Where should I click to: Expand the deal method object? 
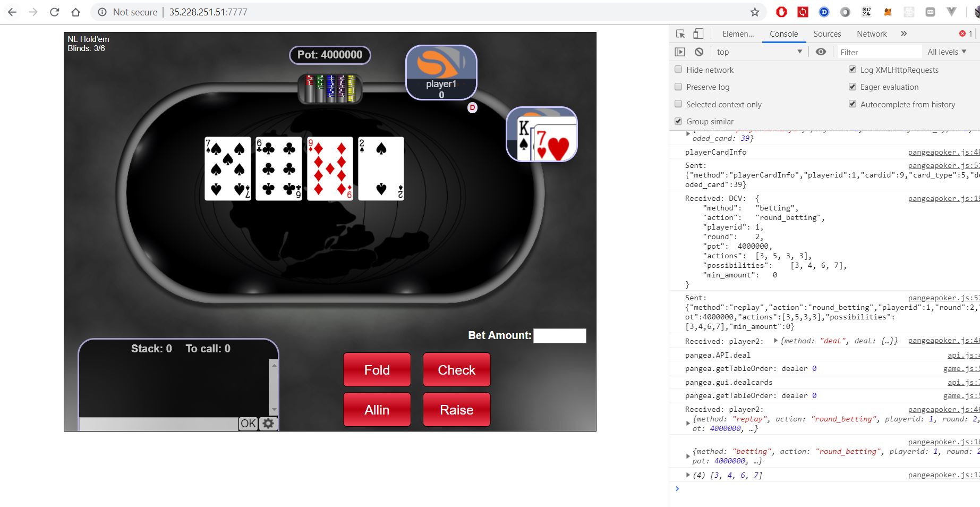(776, 341)
